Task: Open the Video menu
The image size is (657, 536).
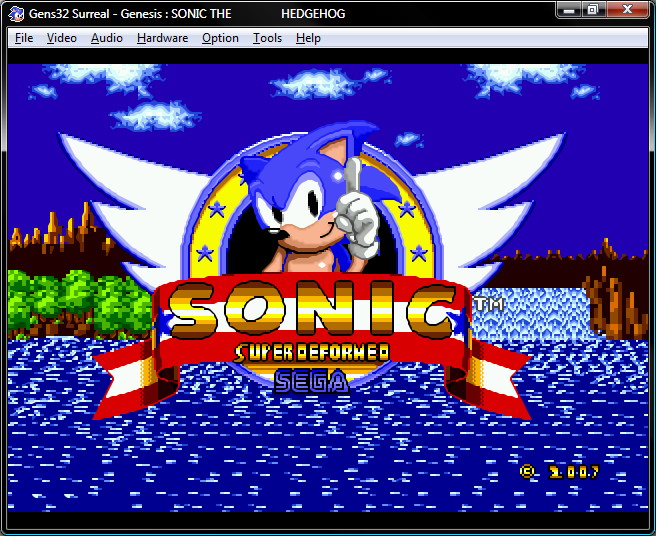Action: click(62, 38)
